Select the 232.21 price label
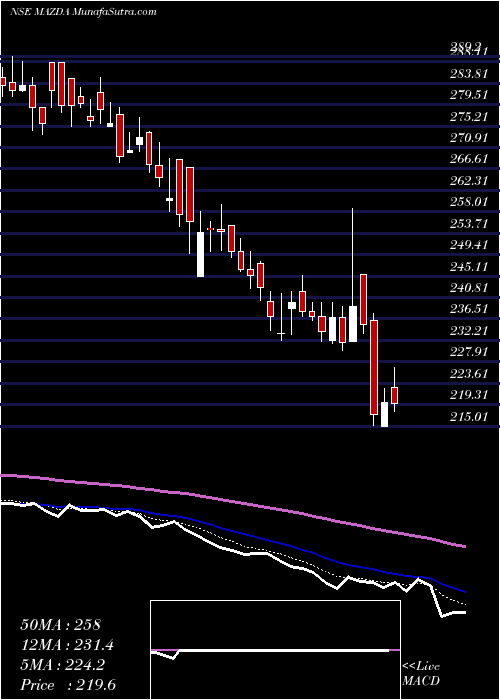500x700 pixels. [468, 331]
